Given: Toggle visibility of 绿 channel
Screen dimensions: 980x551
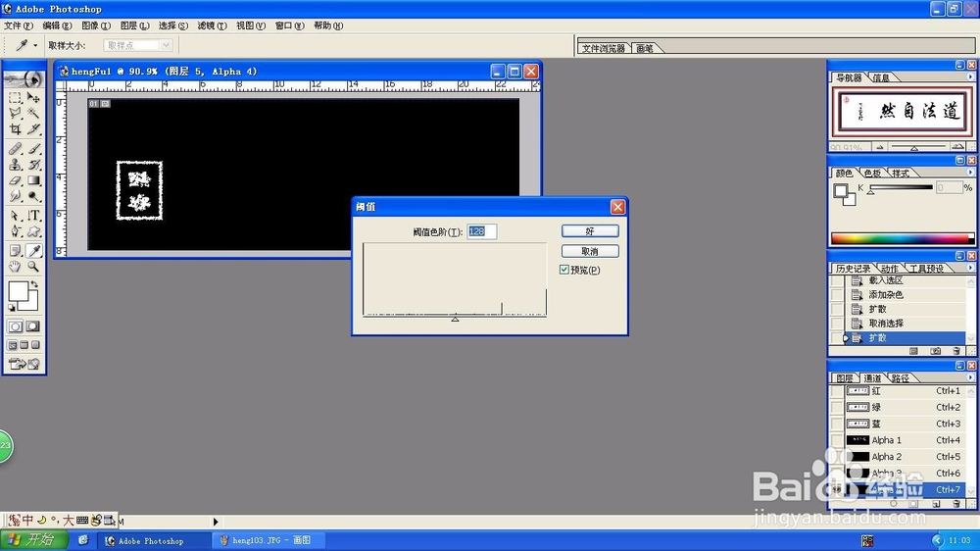Looking at the screenshot, I should point(836,407).
